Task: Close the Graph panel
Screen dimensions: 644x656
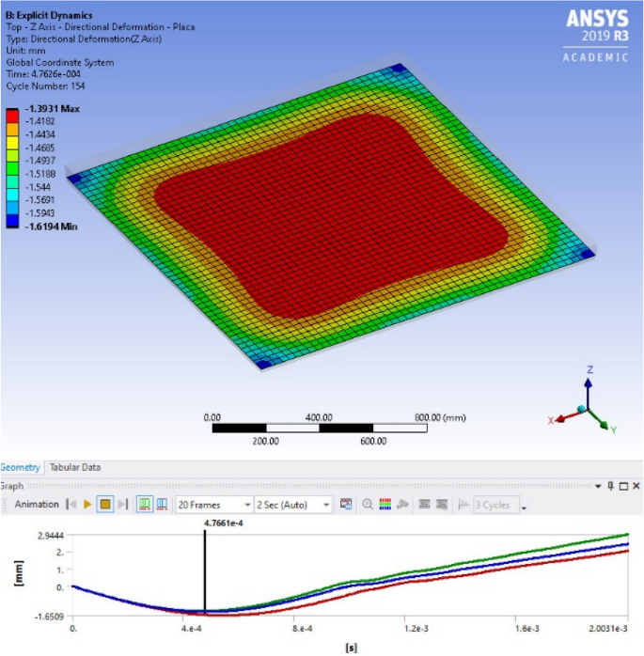Action: pos(636,486)
